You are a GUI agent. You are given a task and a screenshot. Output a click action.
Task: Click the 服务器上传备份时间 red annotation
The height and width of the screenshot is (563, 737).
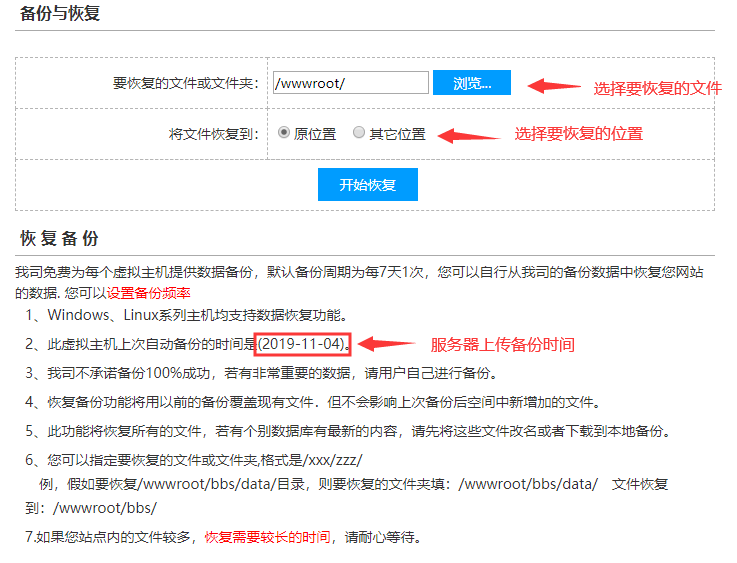point(502,344)
